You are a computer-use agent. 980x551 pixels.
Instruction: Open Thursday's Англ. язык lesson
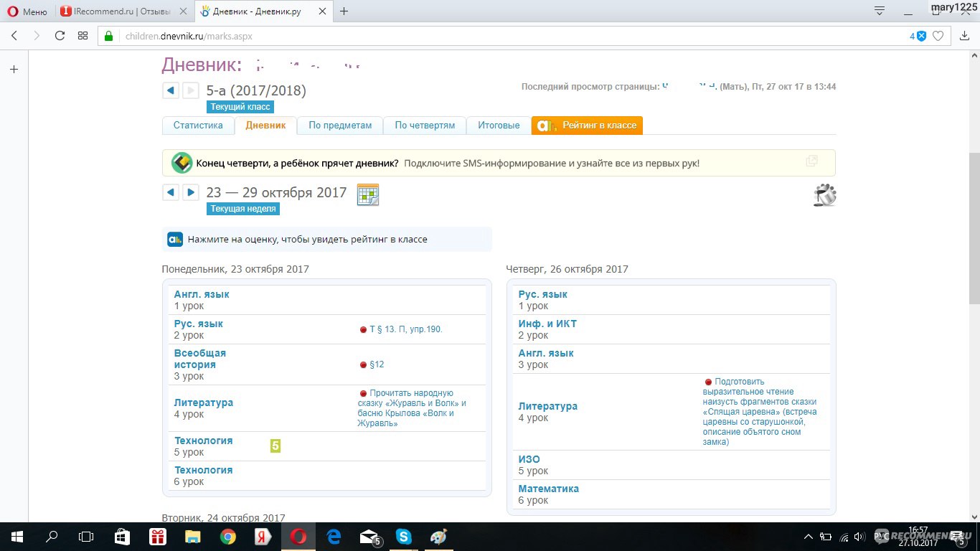(546, 353)
